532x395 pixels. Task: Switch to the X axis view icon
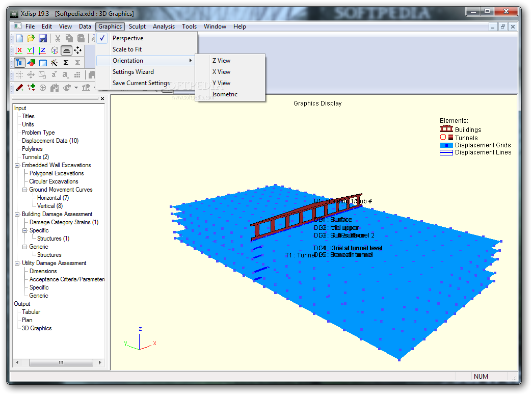tap(19, 50)
